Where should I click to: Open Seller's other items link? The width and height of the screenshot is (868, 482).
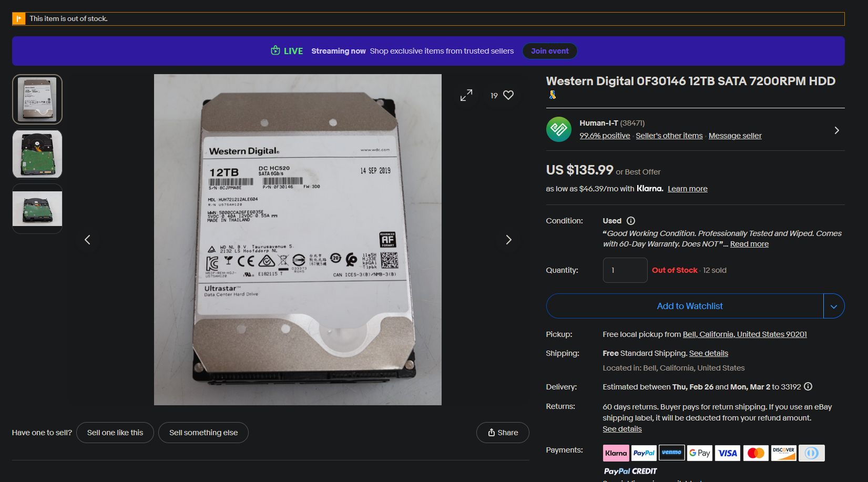point(669,136)
